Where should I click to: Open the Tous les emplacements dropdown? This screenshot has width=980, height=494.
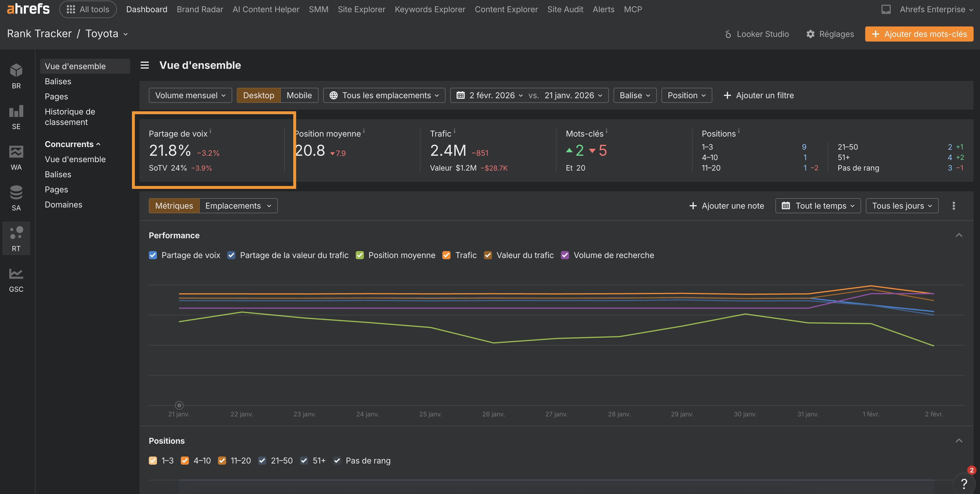[383, 95]
